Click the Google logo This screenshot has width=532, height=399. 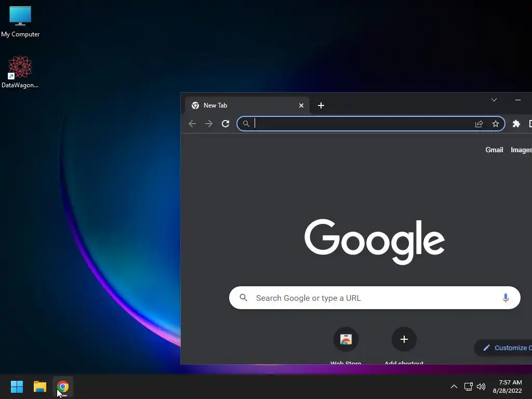point(375,241)
